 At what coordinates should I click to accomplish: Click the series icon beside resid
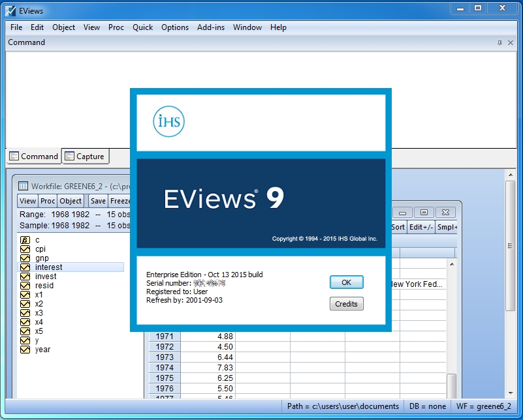tap(25, 286)
